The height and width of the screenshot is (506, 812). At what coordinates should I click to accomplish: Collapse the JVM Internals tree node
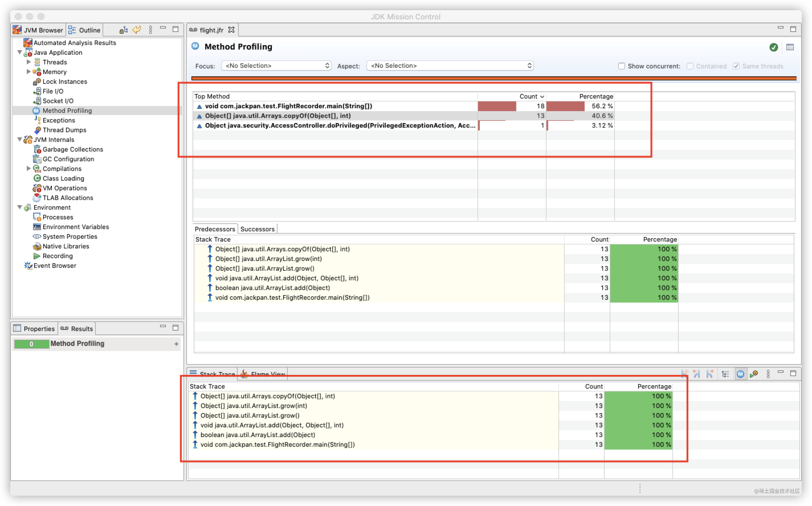20,140
